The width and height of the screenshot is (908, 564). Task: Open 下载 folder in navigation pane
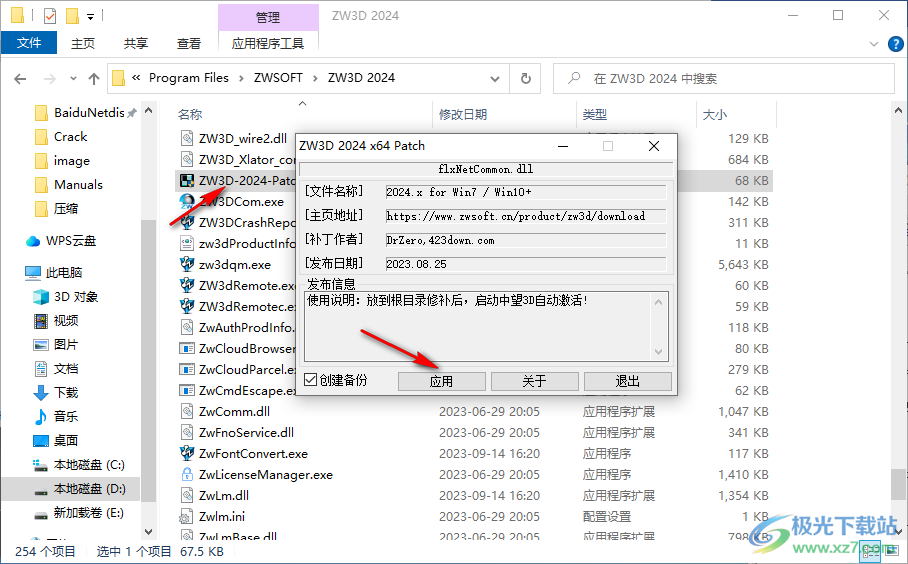click(x=65, y=393)
